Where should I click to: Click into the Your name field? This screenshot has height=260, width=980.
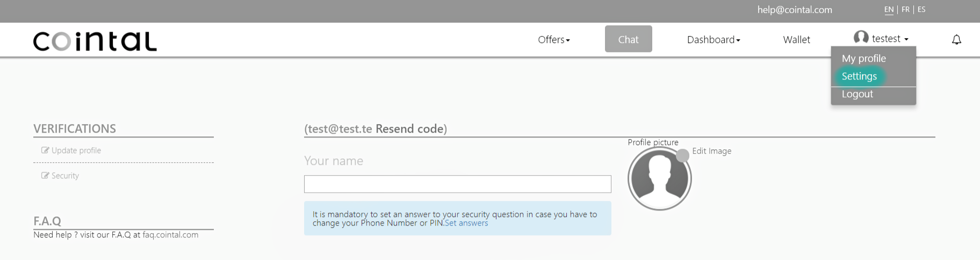(457, 184)
